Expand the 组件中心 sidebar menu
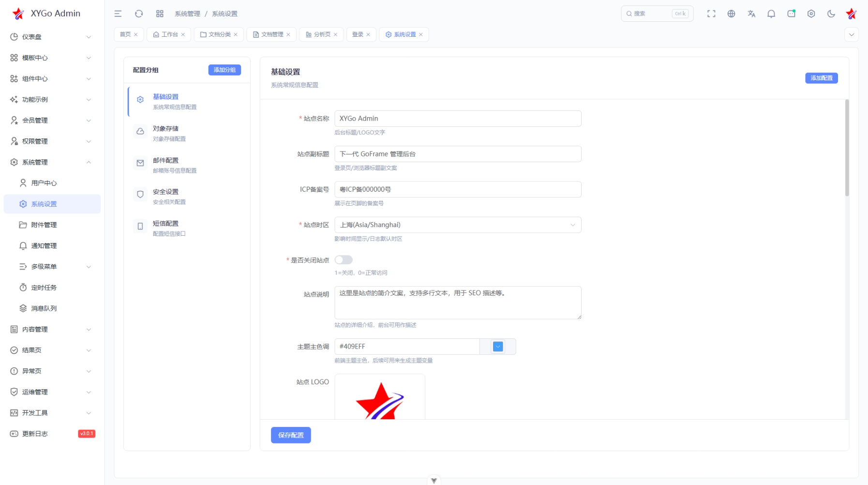 52,78
